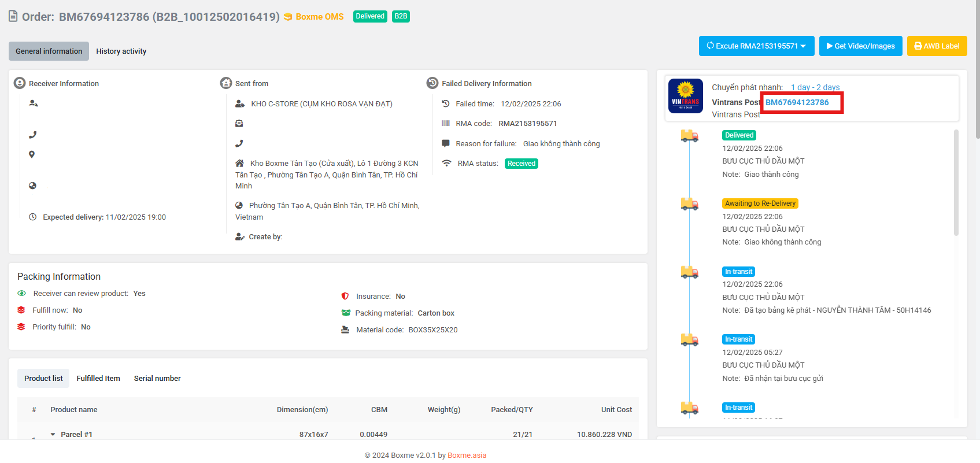
Task: Click the green Received RMA status badge
Action: pyautogui.click(x=522, y=164)
